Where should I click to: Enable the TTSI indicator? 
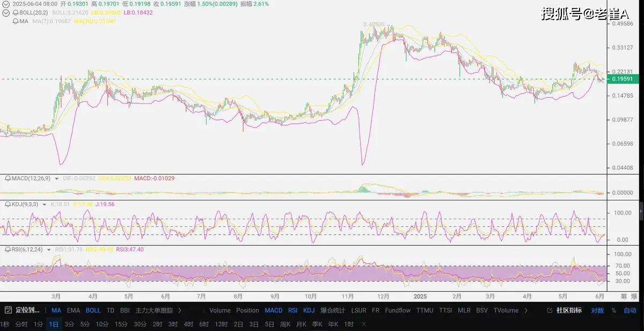445,310
